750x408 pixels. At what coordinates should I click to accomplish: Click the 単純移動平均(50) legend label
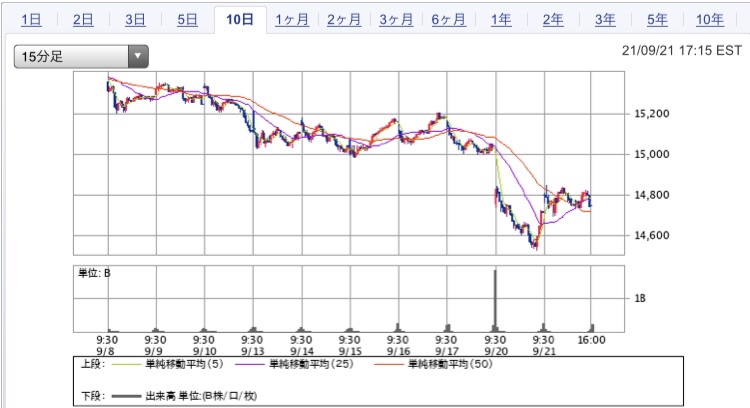pyautogui.click(x=450, y=364)
